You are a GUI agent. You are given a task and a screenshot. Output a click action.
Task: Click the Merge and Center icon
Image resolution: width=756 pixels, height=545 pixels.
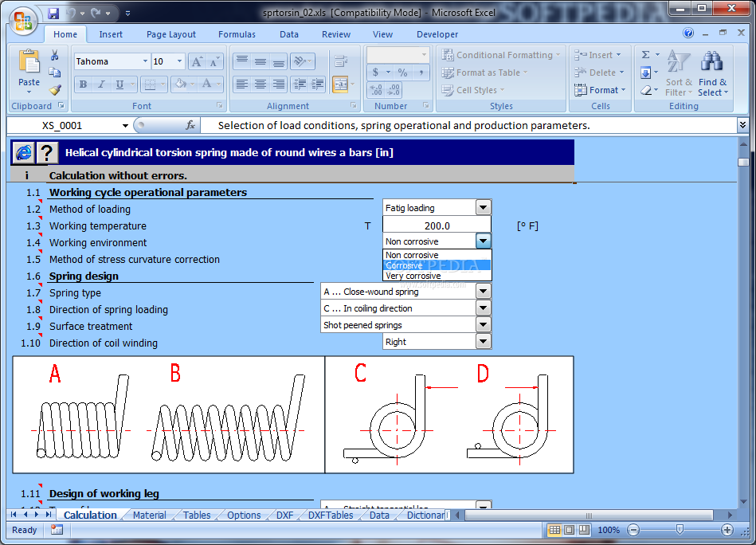340,84
